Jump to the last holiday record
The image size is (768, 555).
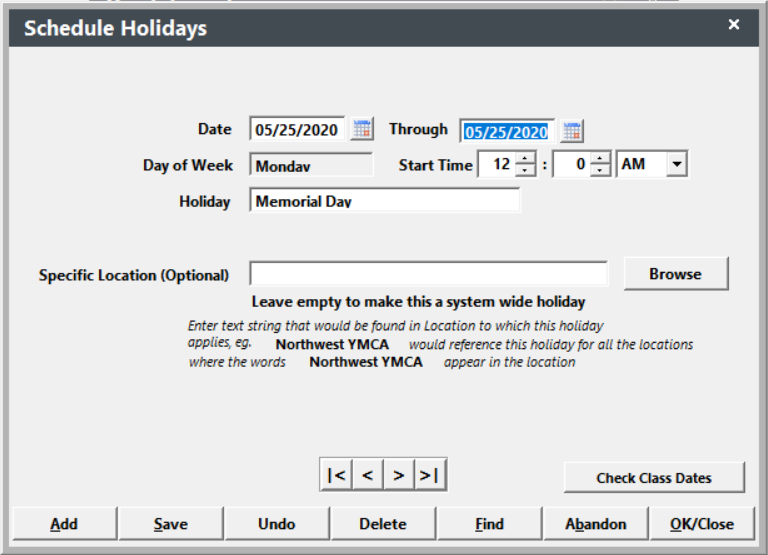pyautogui.click(x=429, y=476)
